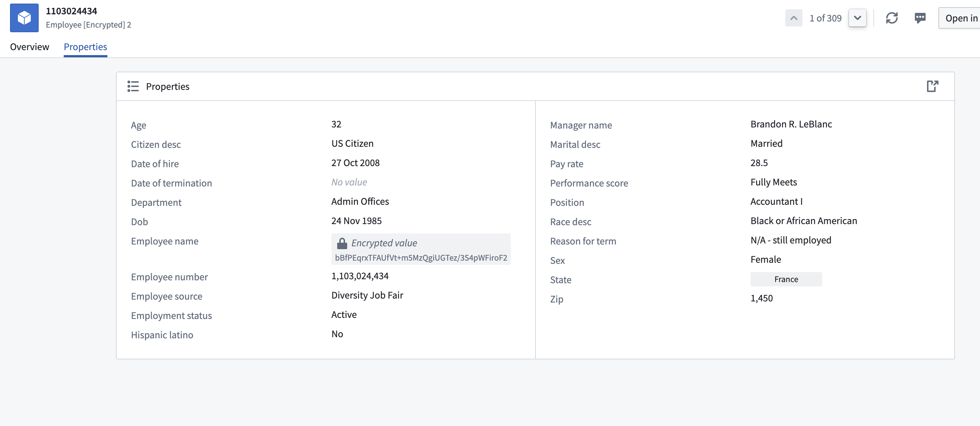980x426 pixels.
Task: Click the Black or African American value
Action: click(x=804, y=221)
